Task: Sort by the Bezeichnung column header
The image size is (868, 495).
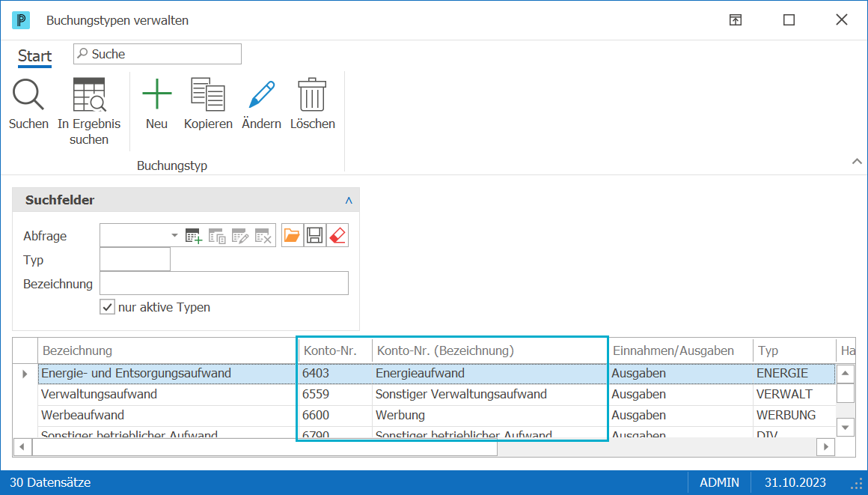Action: click(x=168, y=351)
